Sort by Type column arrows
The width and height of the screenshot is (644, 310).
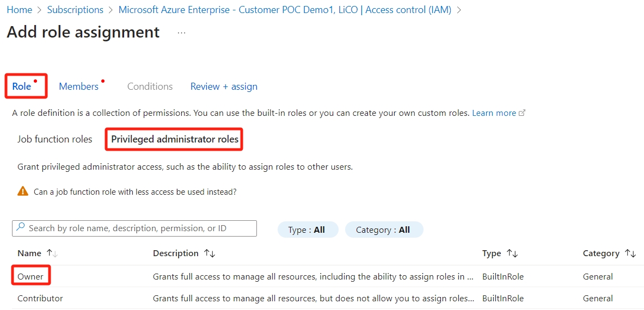512,253
